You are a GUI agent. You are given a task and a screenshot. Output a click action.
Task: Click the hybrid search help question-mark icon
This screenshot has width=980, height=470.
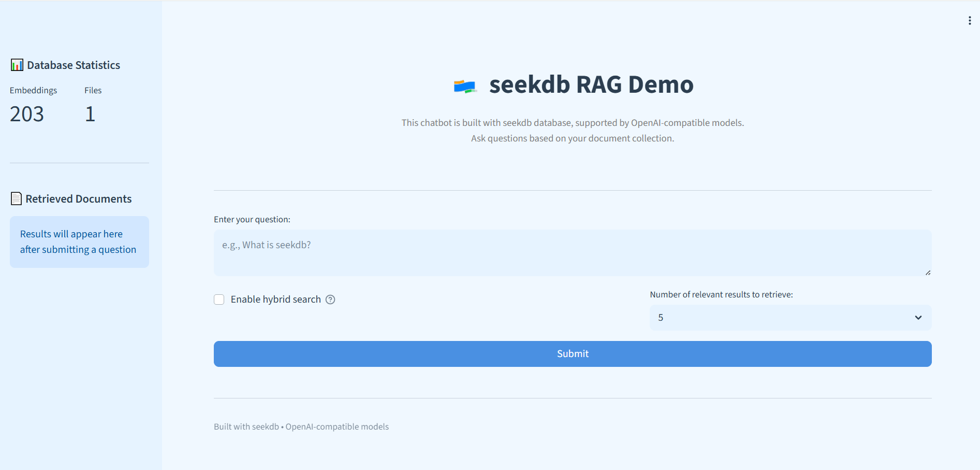330,300
